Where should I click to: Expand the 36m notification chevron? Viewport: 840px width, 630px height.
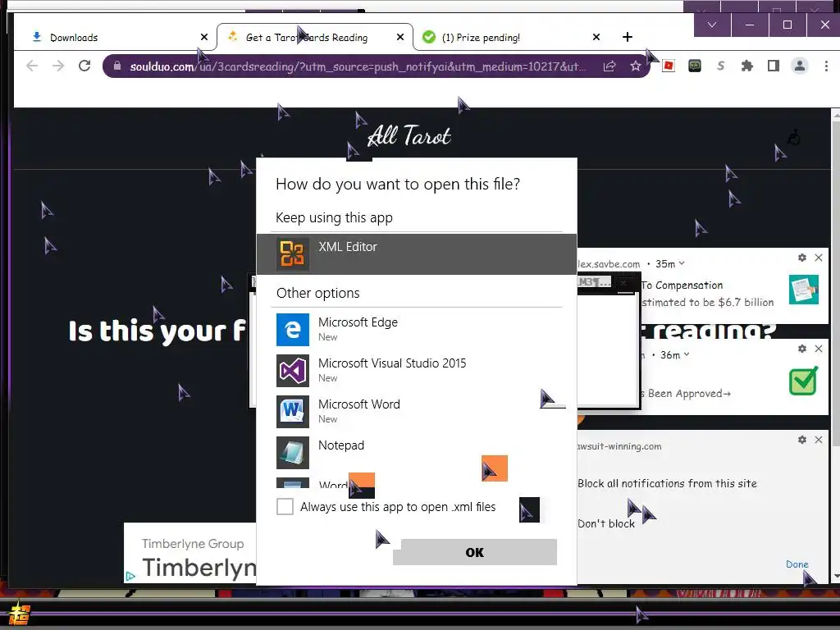coord(687,354)
